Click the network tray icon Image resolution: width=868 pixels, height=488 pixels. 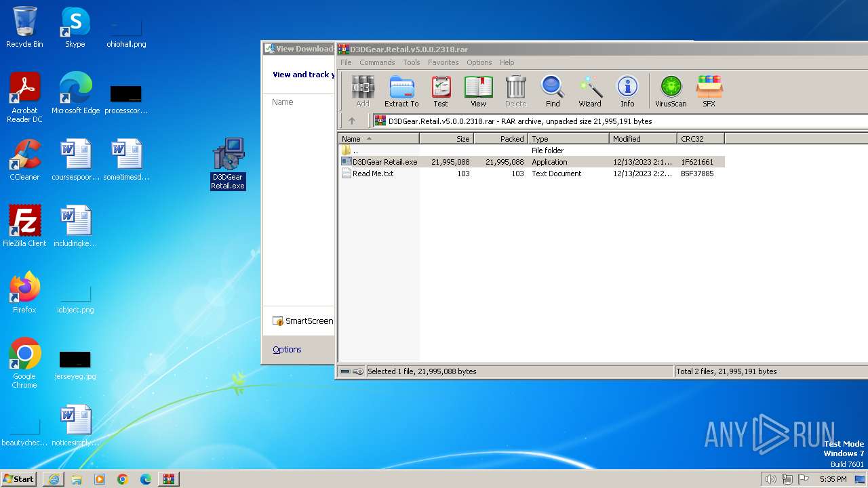(x=787, y=479)
